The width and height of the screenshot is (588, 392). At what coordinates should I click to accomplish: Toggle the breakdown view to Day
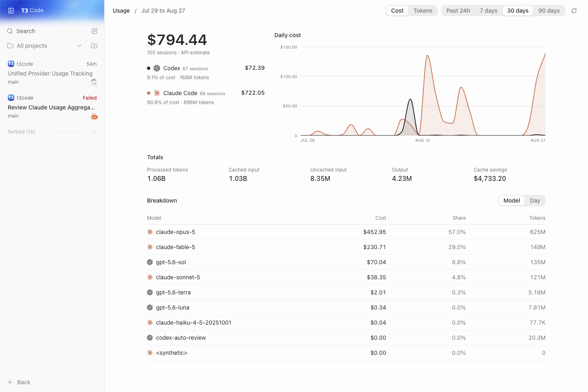tap(535, 200)
